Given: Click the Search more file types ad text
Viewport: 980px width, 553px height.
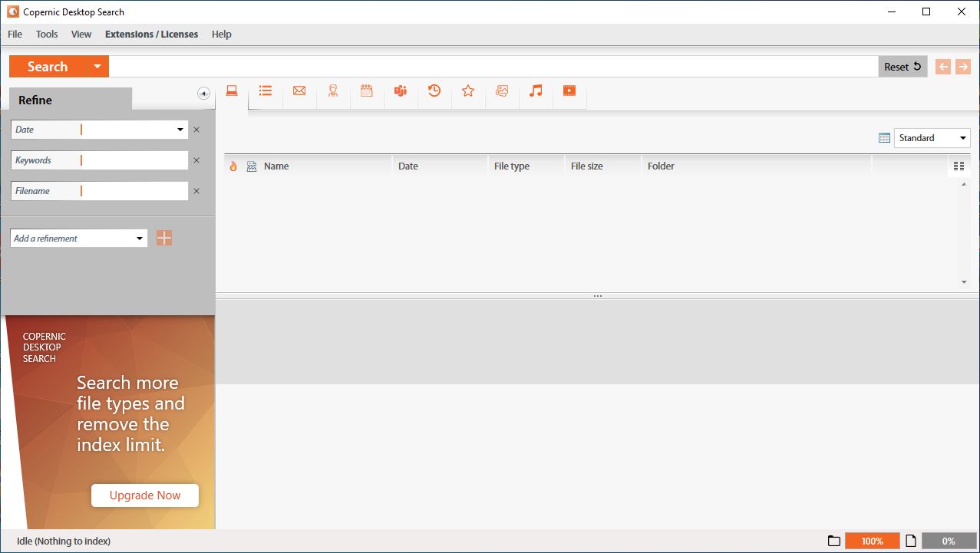Looking at the screenshot, I should point(130,413).
